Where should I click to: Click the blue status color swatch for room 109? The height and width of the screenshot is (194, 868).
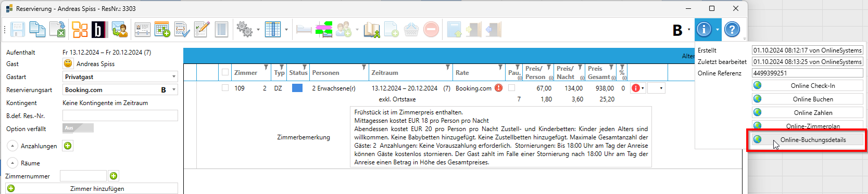(297, 88)
